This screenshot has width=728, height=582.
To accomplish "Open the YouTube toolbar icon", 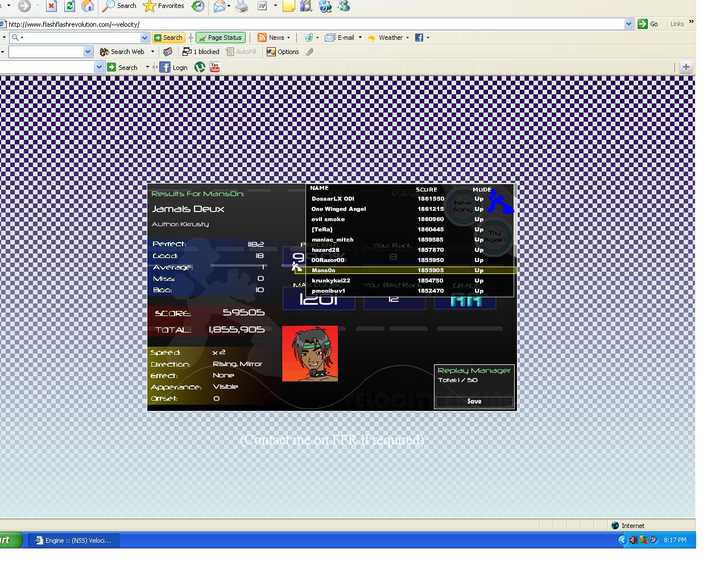I will 214,67.
